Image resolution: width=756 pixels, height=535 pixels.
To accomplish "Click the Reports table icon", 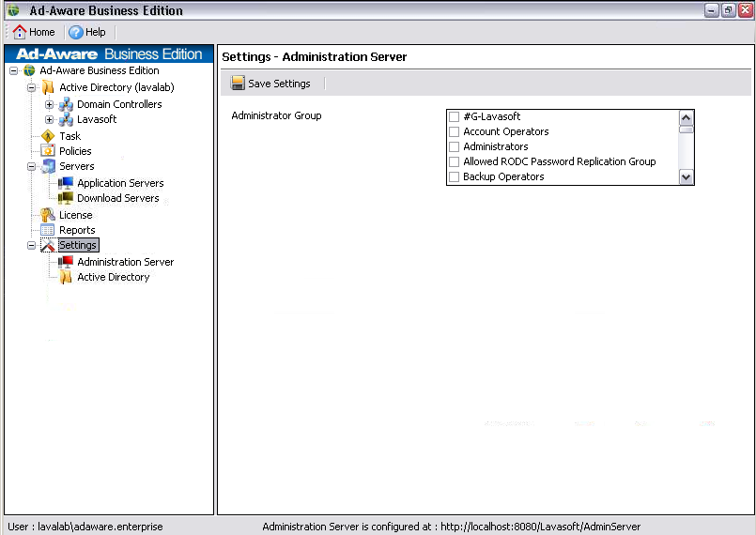I will coord(47,230).
